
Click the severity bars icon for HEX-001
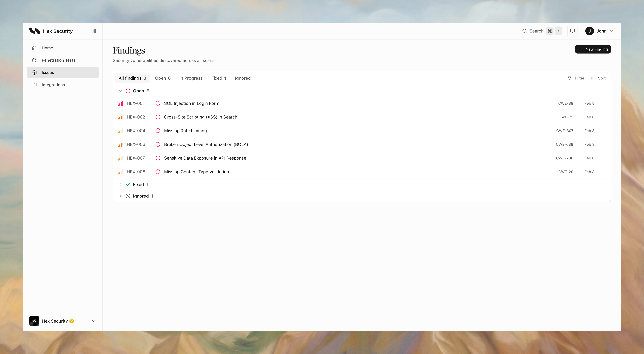(x=121, y=103)
